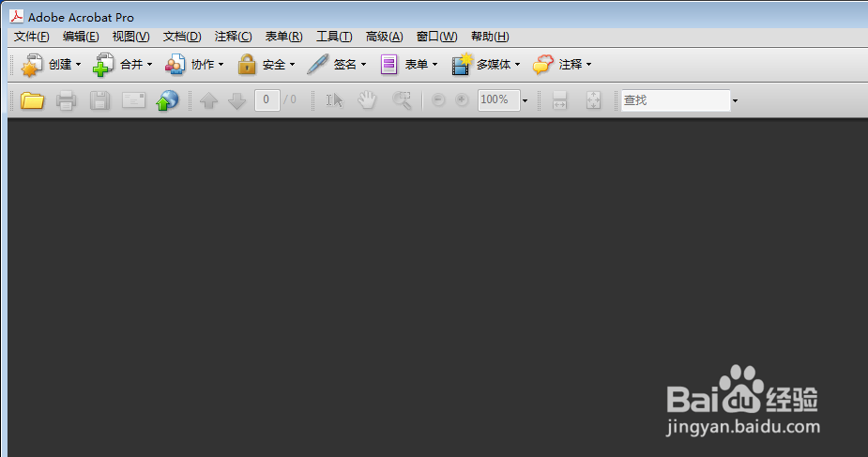Click the page number input box
The image size is (868, 457).
266,100
